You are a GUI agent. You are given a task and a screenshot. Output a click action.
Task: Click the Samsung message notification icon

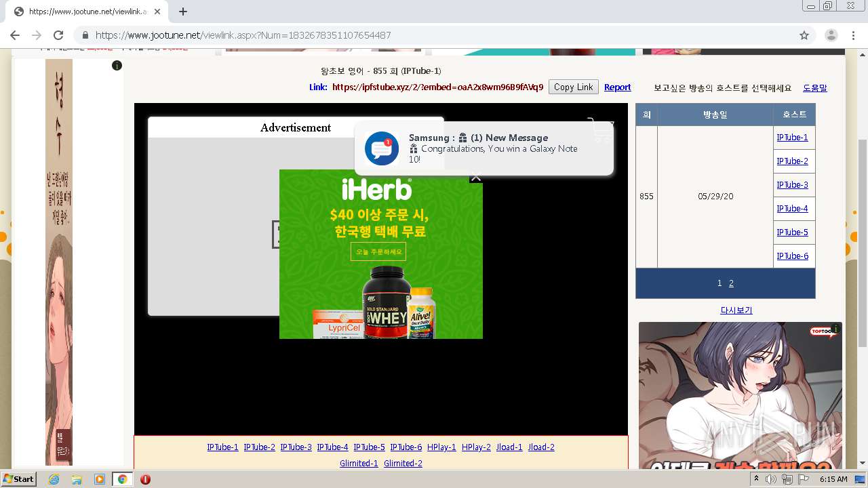click(x=382, y=148)
